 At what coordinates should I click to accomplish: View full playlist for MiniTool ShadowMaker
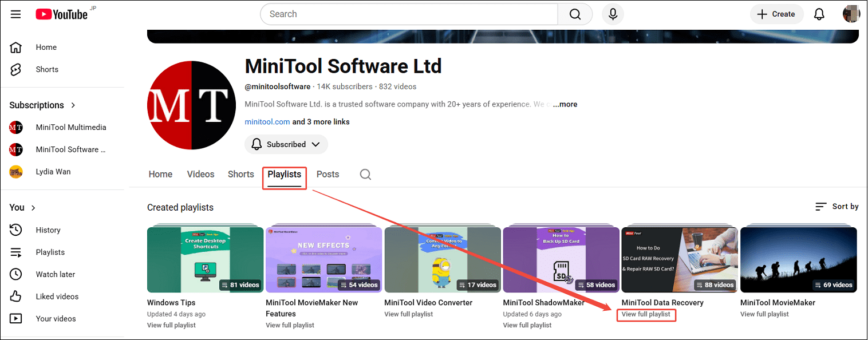[x=527, y=325]
